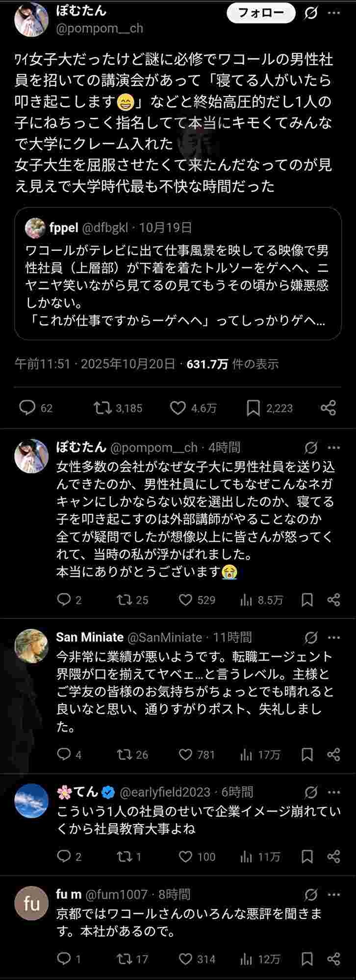The width and height of the screenshot is (356, 980).
Task: Share the ぽむたん follow-up reply
Action: (333, 600)
